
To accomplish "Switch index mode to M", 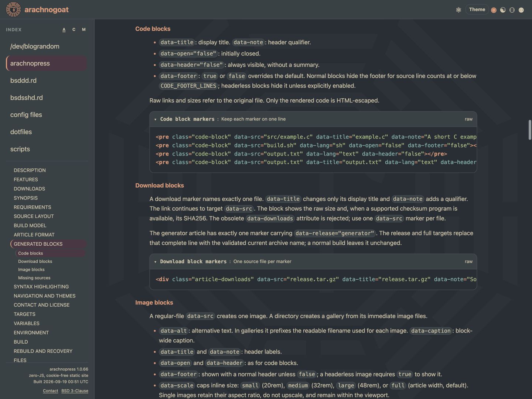I will click(x=84, y=30).
